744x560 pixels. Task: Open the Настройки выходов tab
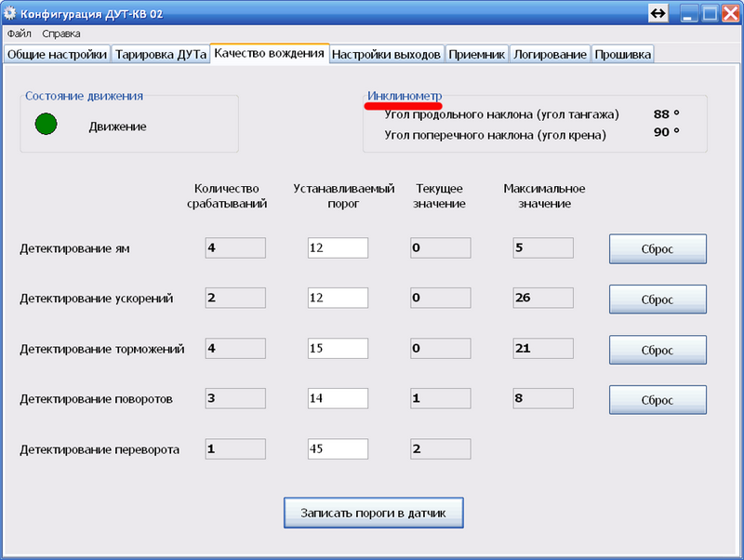click(386, 54)
